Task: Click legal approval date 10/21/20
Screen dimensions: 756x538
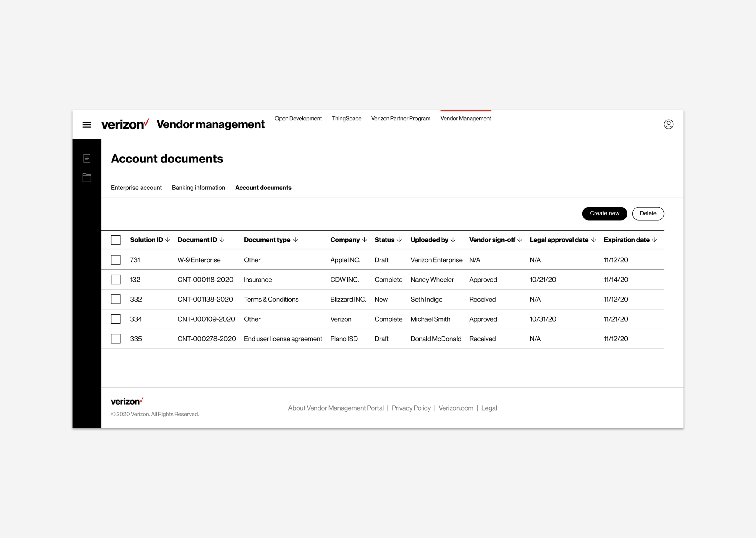Action: pyautogui.click(x=543, y=280)
